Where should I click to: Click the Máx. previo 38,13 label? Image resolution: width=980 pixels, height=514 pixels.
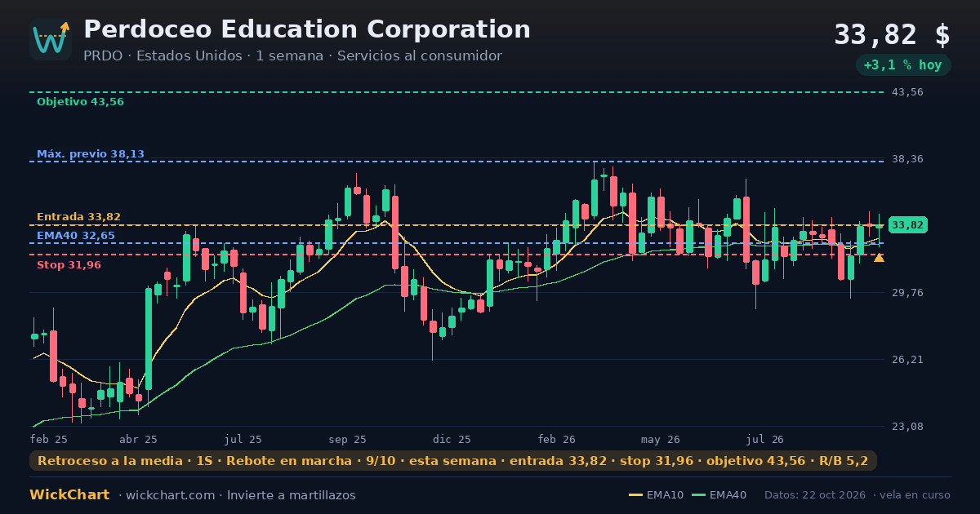point(91,154)
